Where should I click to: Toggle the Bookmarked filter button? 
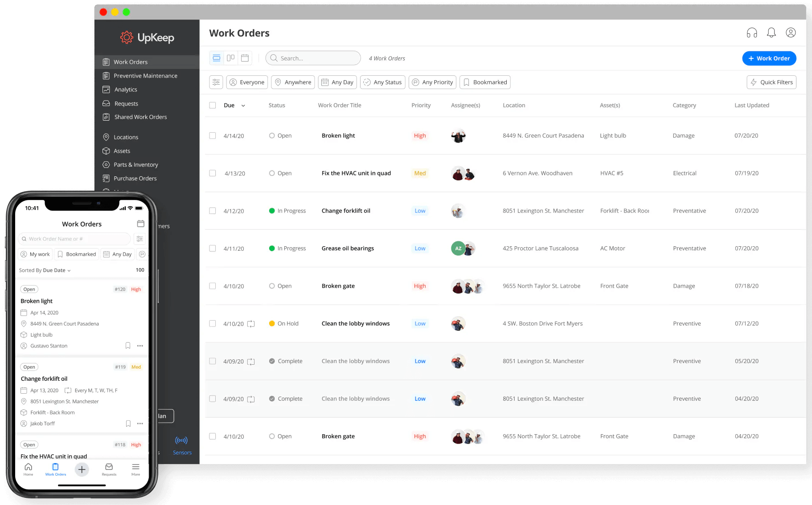pyautogui.click(x=485, y=82)
